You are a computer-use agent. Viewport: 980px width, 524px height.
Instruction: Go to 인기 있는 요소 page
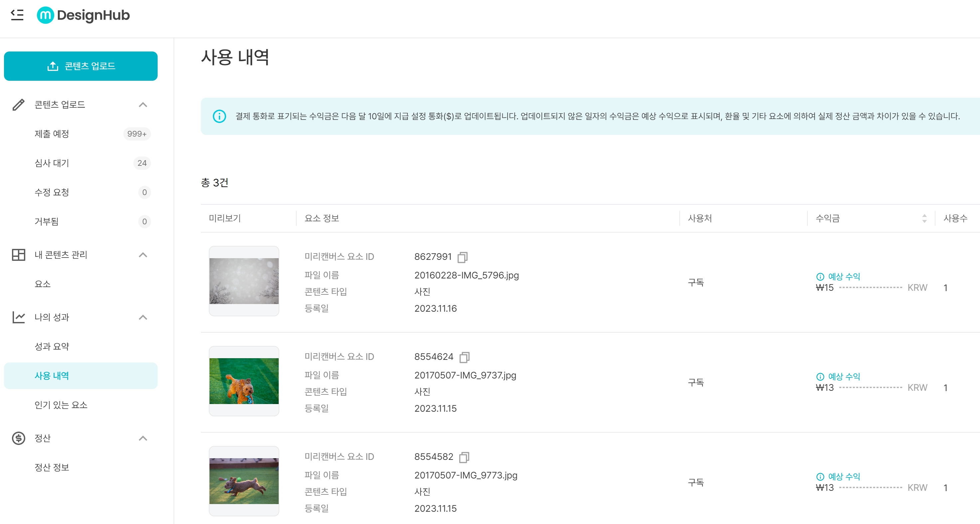pyautogui.click(x=61, y=405)
